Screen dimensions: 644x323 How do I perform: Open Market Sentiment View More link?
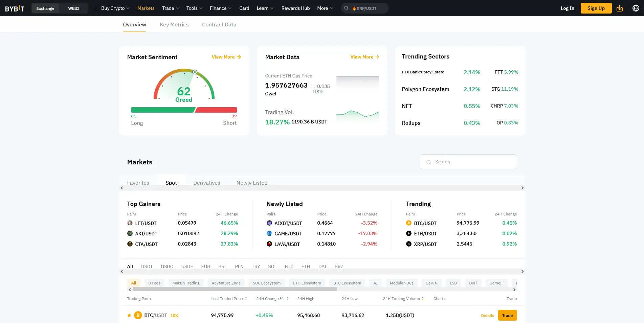click(226, 57)
